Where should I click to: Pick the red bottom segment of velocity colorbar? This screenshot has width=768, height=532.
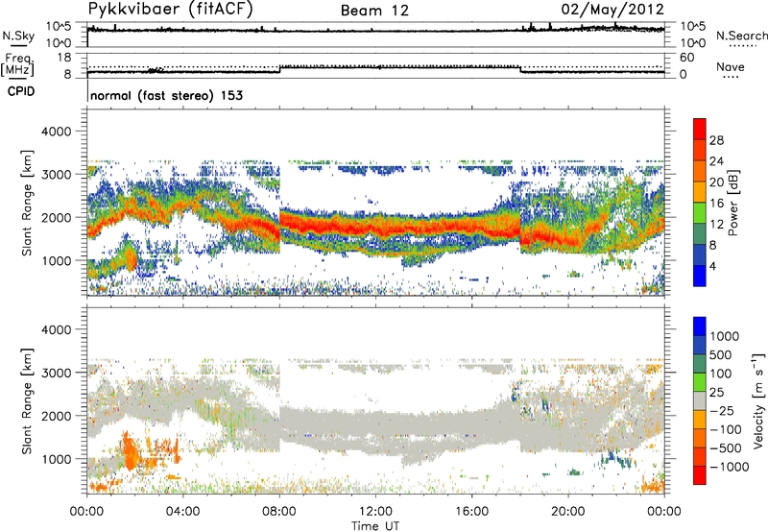(x=700, y=475)
